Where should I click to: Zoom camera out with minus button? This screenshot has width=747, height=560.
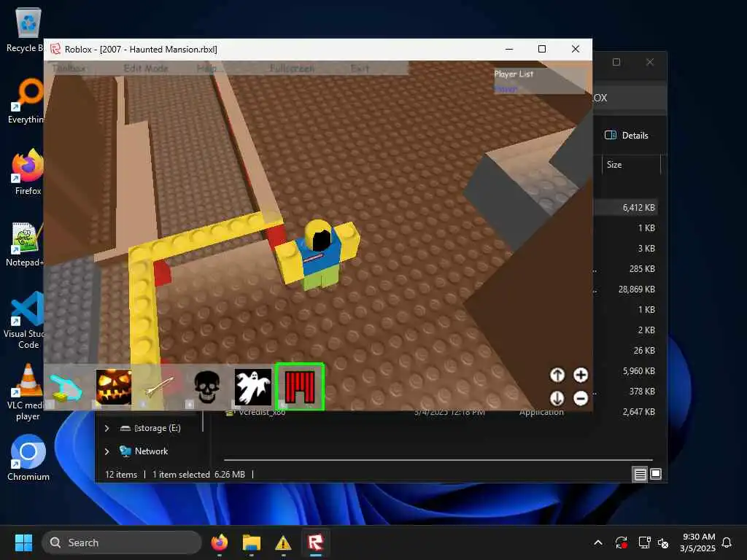pos(580,398)
